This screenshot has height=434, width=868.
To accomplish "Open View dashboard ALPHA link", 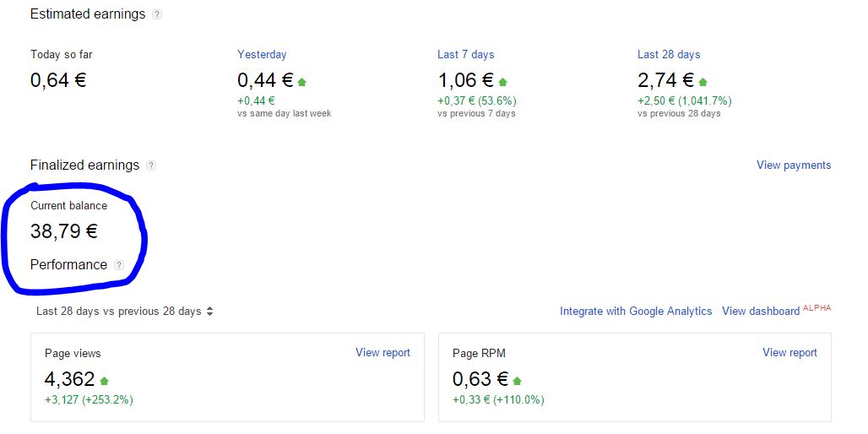I will 777,310.
